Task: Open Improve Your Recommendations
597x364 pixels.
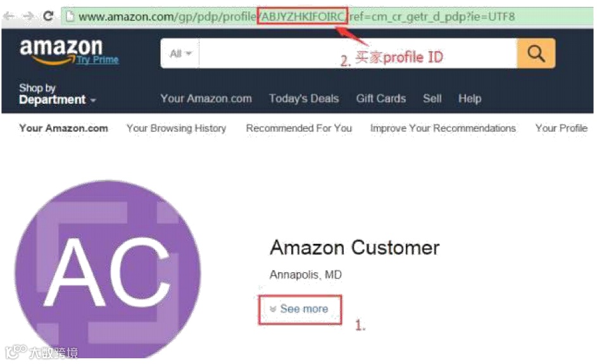Action: click(x=443, y=129)
